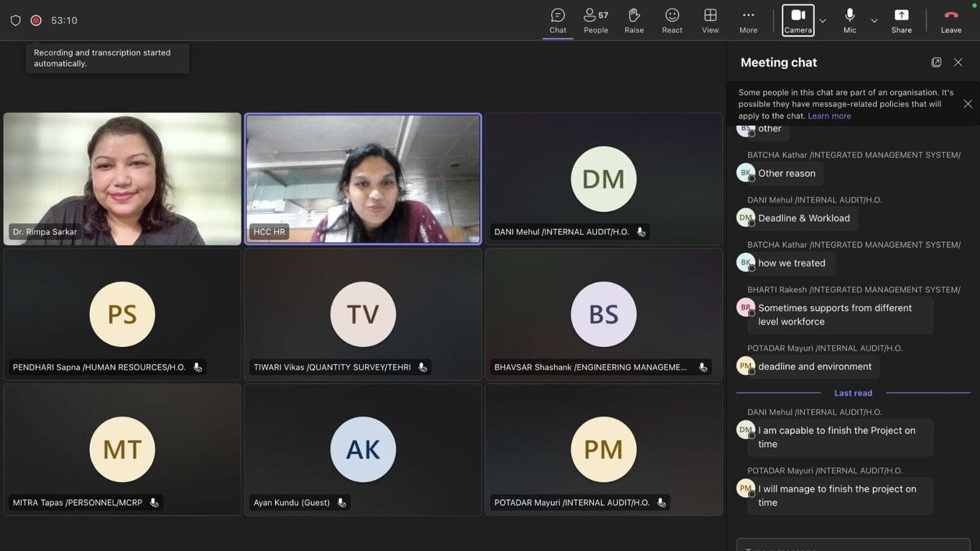Click muted mic icon beside Ayan Kundu
980x551 pixels.
tap(341, 503)
